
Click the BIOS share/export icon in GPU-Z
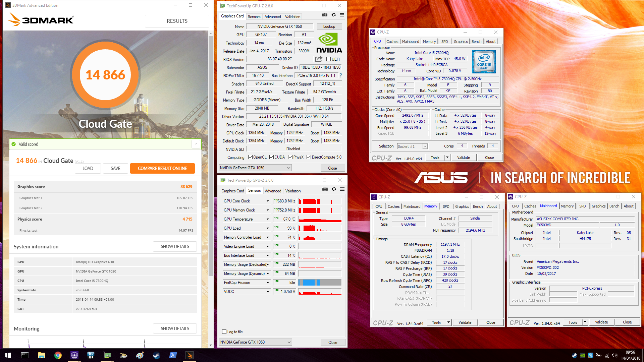(319, 59)
